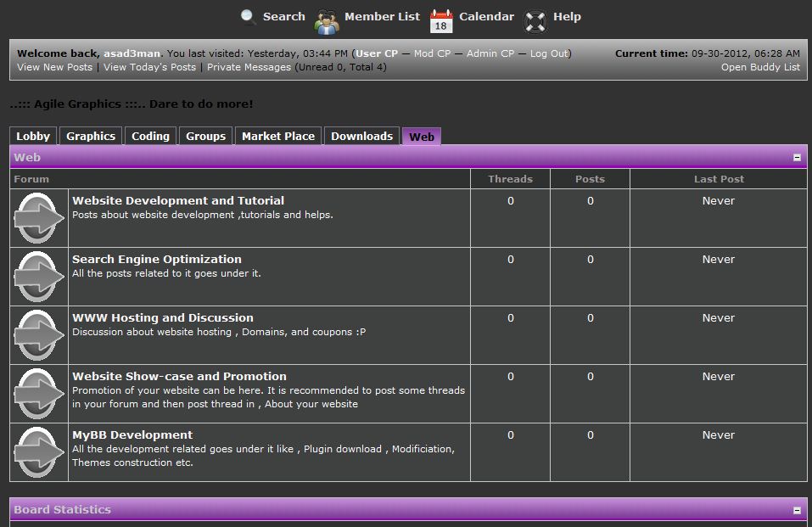Click the Log Out link
The width and height of the screenshot is (812, 527).
pyautogui.click(x=549, y=53)
